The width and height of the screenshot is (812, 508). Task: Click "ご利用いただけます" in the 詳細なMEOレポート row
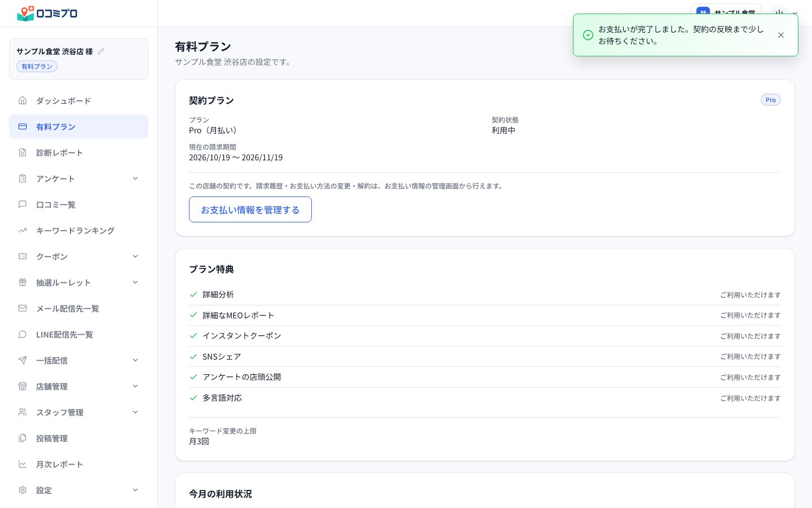(751, 316)
